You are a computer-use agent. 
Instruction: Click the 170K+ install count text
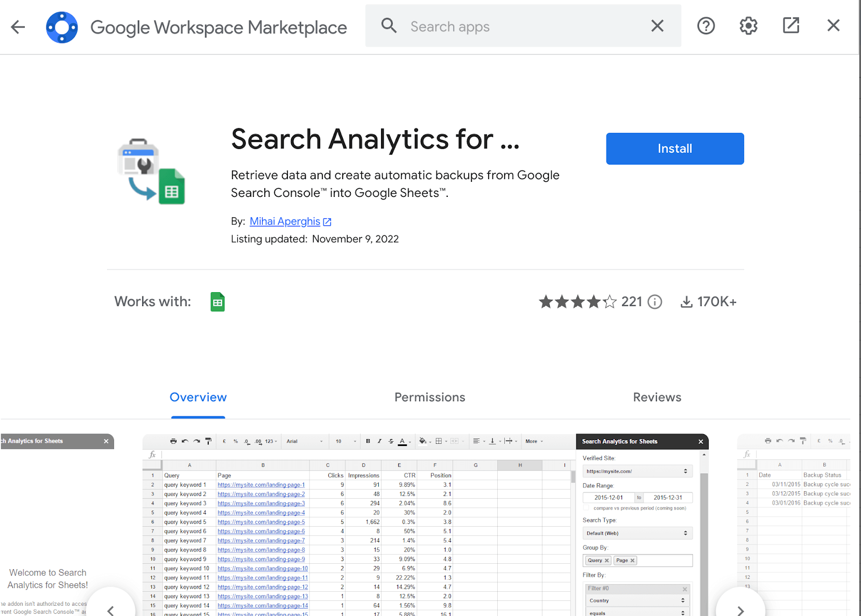(x=717, y=302)
